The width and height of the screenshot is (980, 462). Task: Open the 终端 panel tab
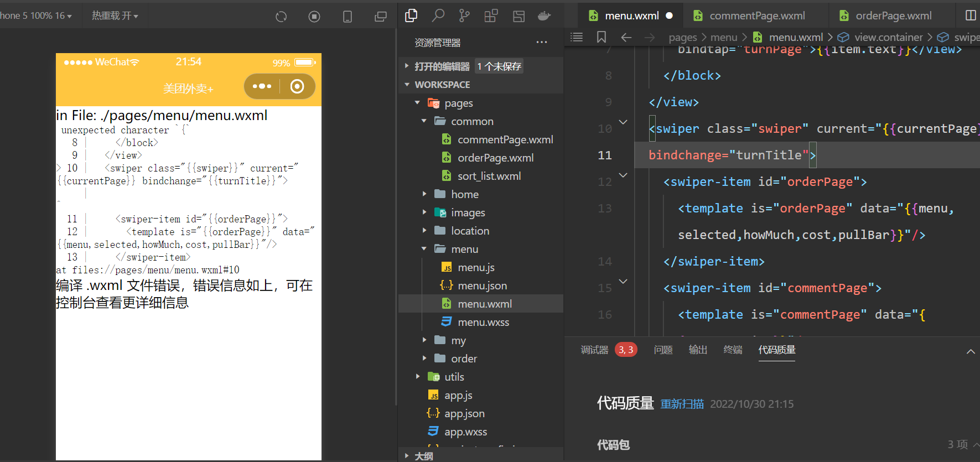733,350
